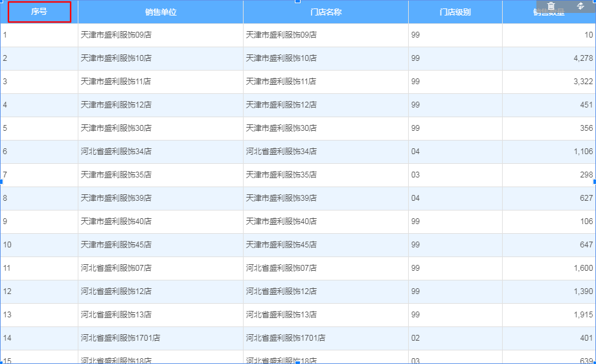596x364 pixels.
Task: Click store level 02 in the 河北省盛利服饰1701店 row
Action: pos(415,338)
